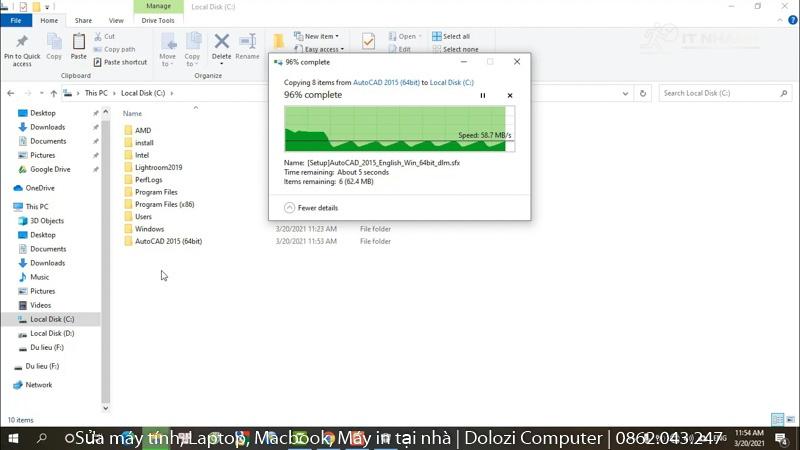Sort by the Name column header
Image resolution: width=800 pixels, height=450 pixels.
[132, 113]
